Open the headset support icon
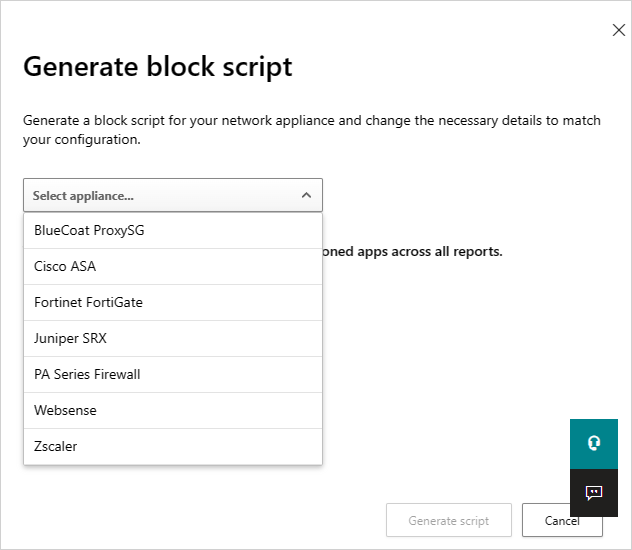This screenshot has height=550, width=632. coord(594,443)
